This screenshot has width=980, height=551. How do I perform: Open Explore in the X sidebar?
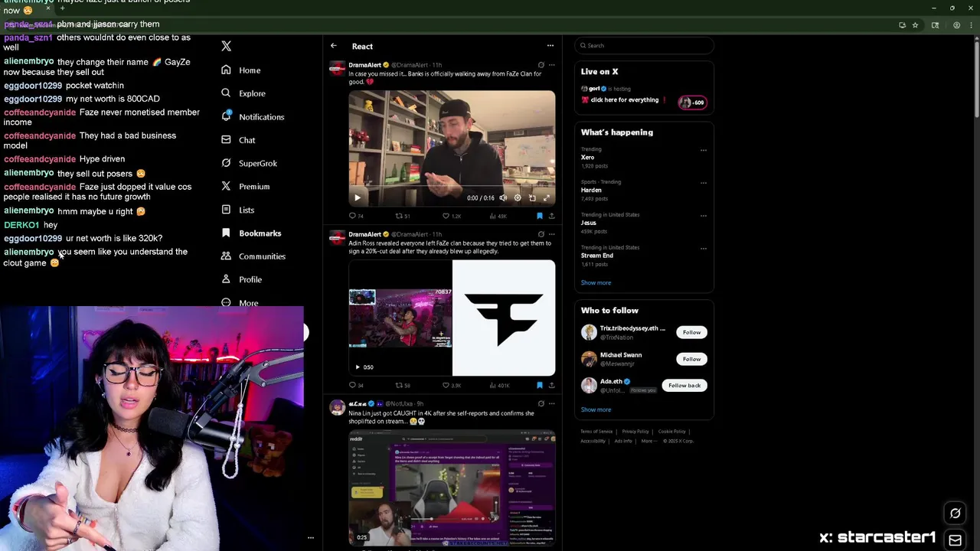click(243, 93)
